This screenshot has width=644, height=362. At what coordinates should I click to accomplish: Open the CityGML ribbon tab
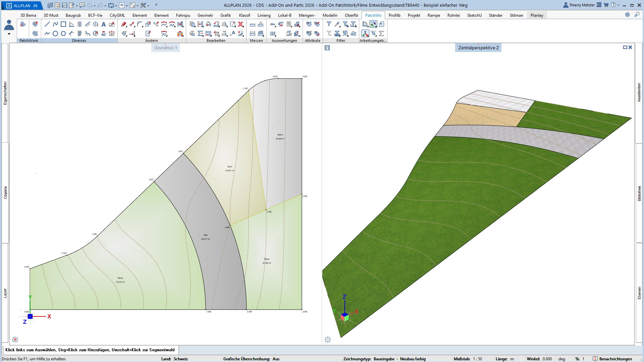[x=117, y=15]
